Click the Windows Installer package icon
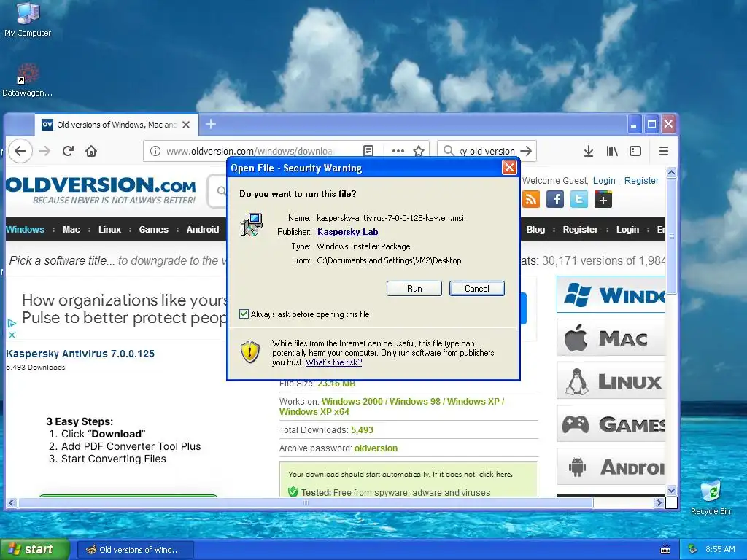Viewport: 747px width, 560px height. (x=251, y=225)
